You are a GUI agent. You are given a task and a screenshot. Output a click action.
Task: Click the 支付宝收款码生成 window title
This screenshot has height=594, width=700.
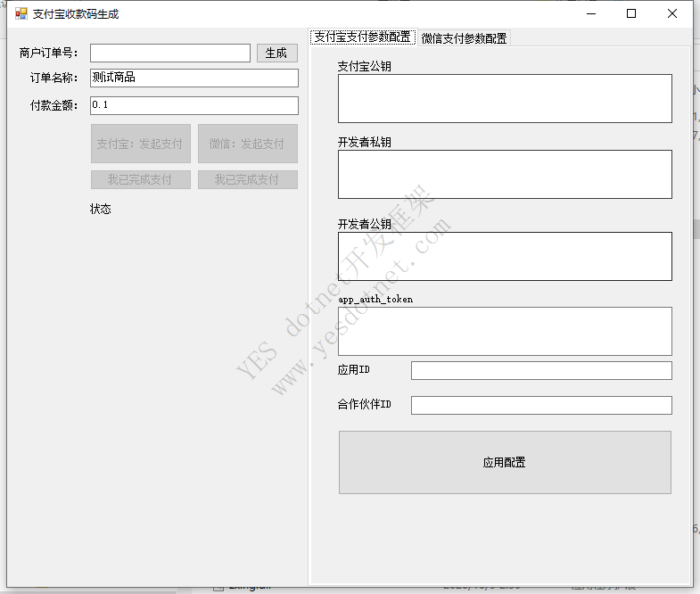coord(76,14)
